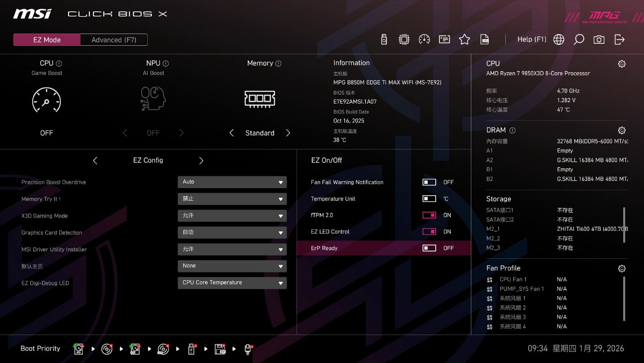Screen dimensions: 644x363
Task: Open M-Flash from the top toolbar
Action: (383, 39)
